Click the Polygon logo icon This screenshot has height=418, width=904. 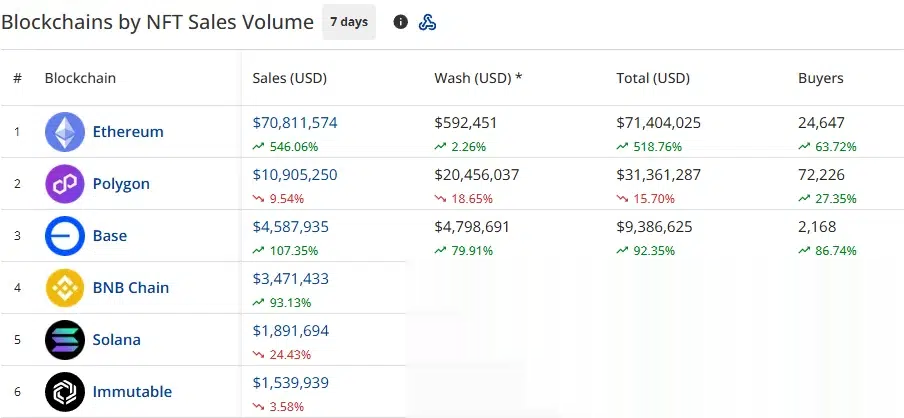pyautogui.click(x=65, y=184)
